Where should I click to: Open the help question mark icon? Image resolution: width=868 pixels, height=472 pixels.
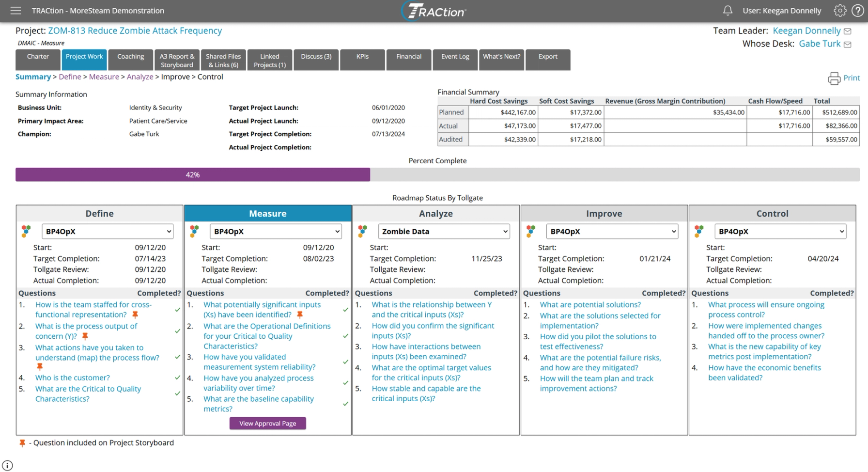point(857,10)
